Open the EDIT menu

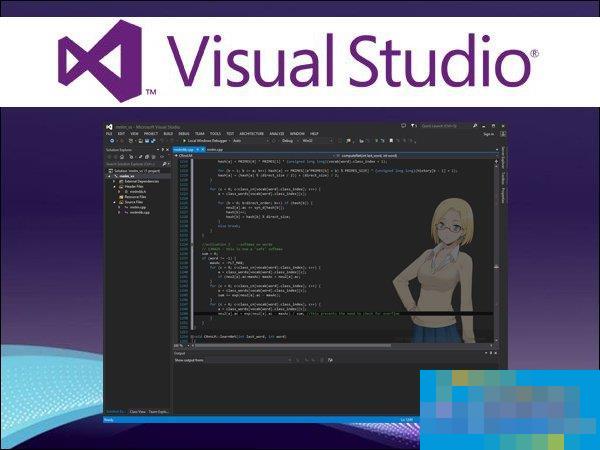tap(121, 134)
